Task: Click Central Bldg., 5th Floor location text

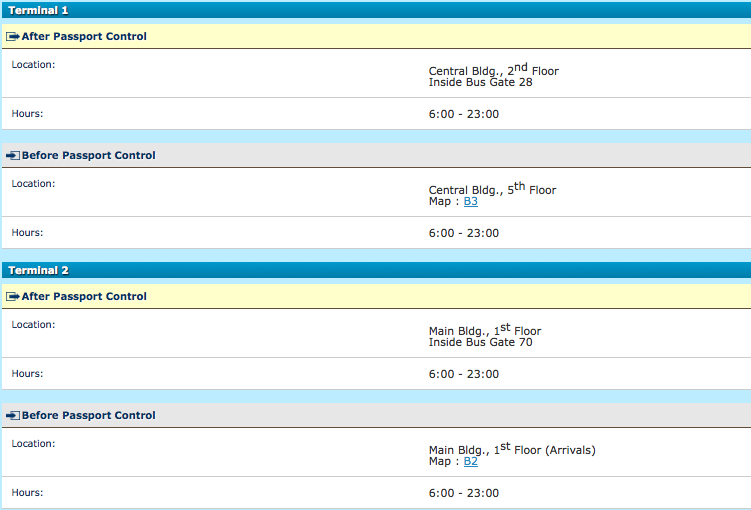Action: 492,189
